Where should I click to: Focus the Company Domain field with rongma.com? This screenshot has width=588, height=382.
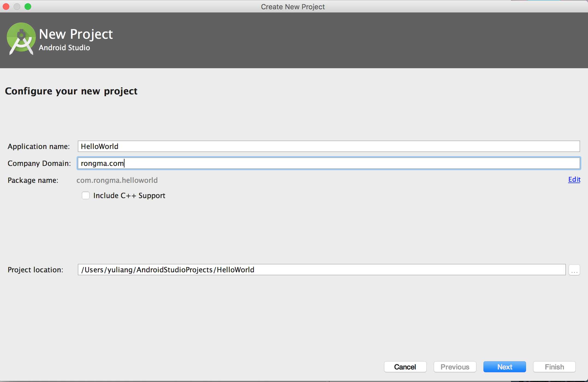[x=329, y=163]
